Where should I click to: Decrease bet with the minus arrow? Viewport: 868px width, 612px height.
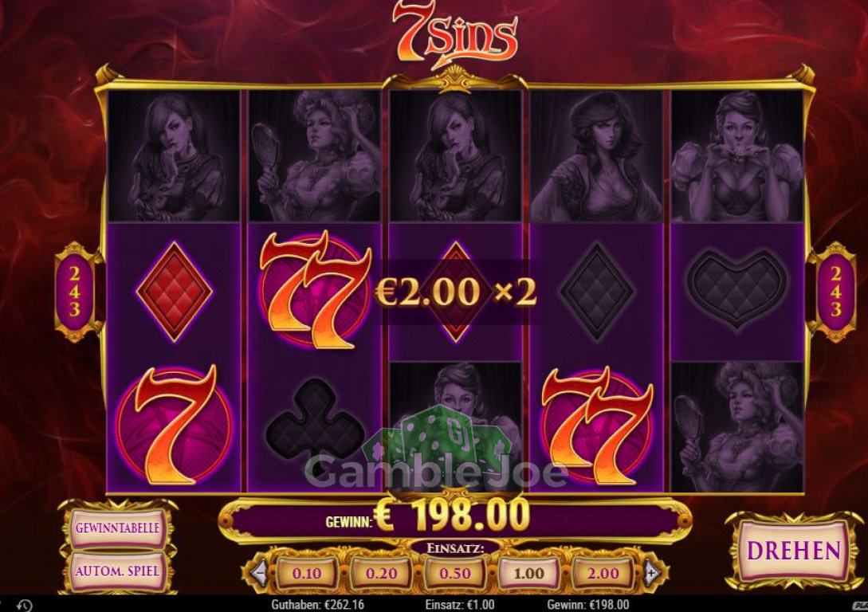click(x=258, y=573)
